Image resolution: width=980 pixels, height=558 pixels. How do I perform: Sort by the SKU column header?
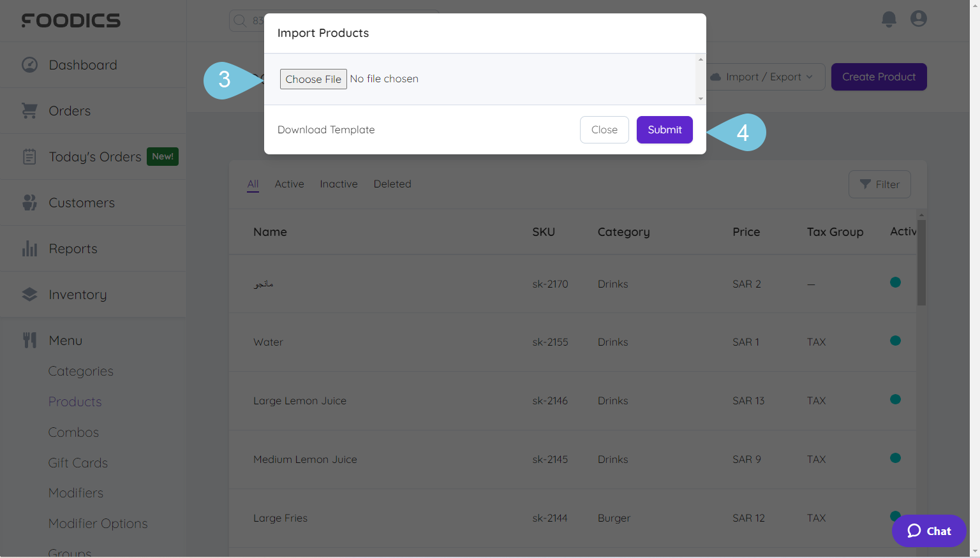click(544, 232)
